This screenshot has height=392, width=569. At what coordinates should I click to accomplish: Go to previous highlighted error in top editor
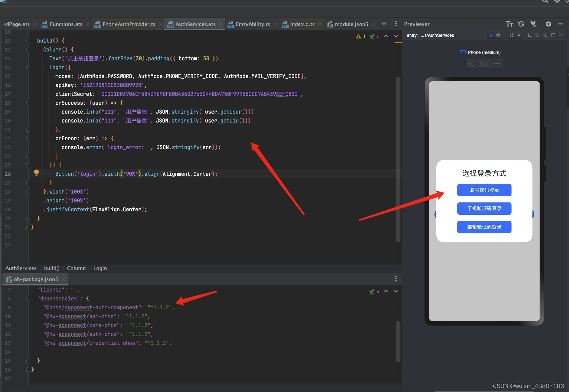click(x=386, y=36)
